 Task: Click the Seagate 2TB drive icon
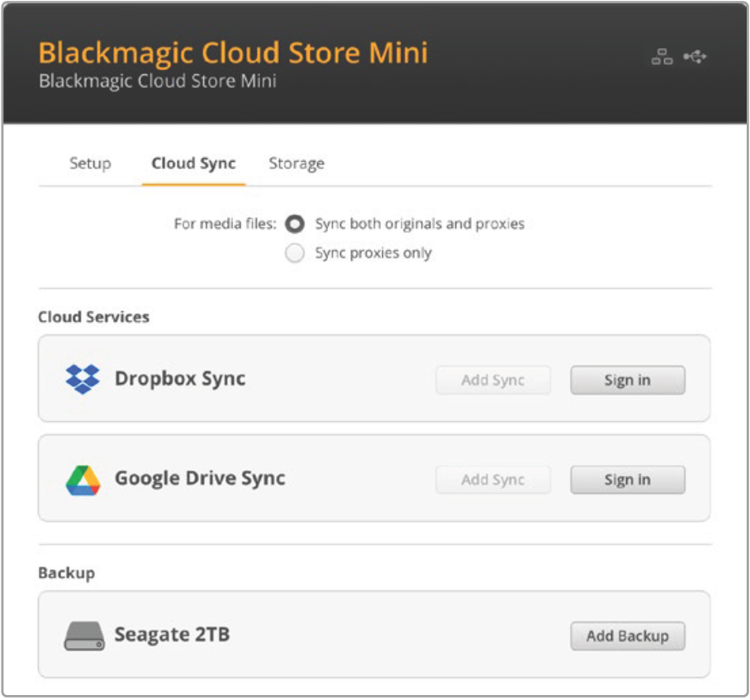[x=84, y=636]
